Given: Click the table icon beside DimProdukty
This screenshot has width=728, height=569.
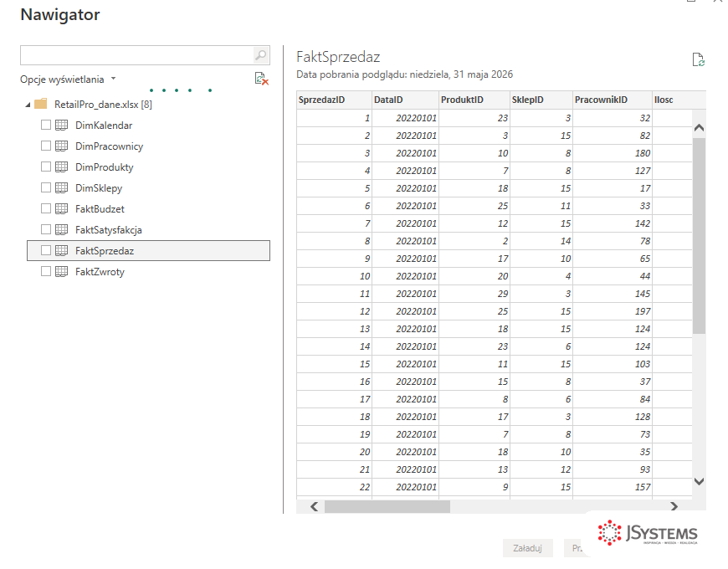Looking at the screenshot, I should click(61, 167).
